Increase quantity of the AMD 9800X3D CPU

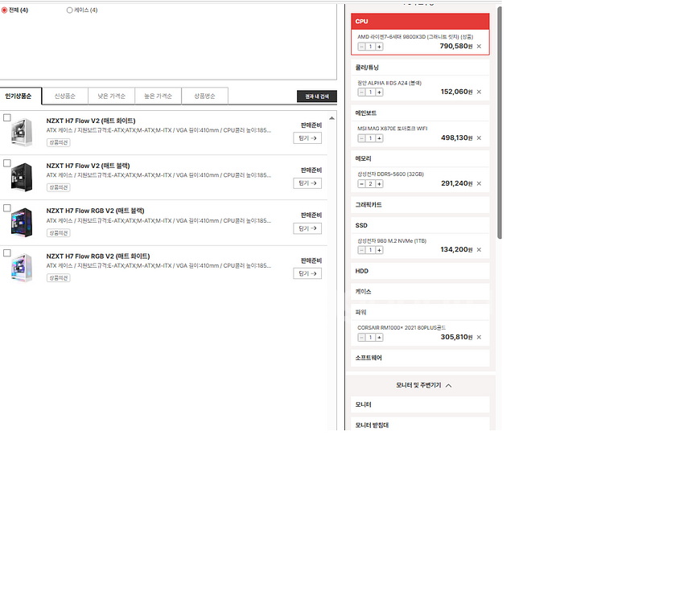point(379,47)
